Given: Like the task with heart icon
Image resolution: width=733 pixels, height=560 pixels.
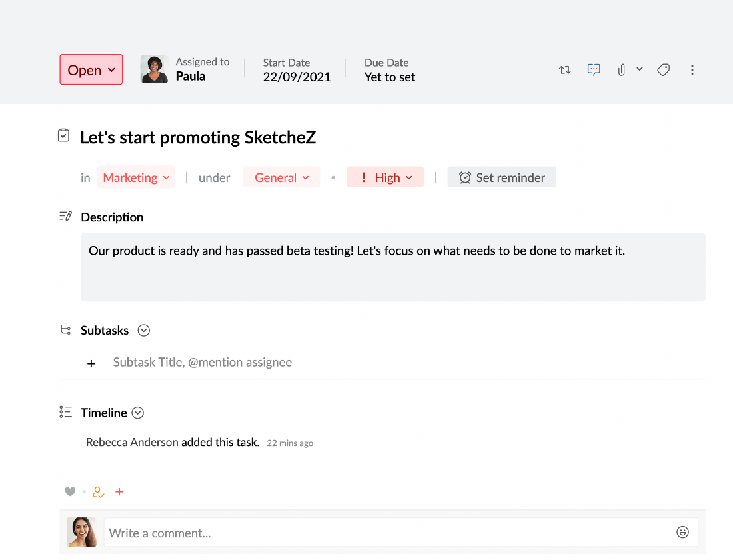Looking at the screenshot, I should [x=70, y=492].
